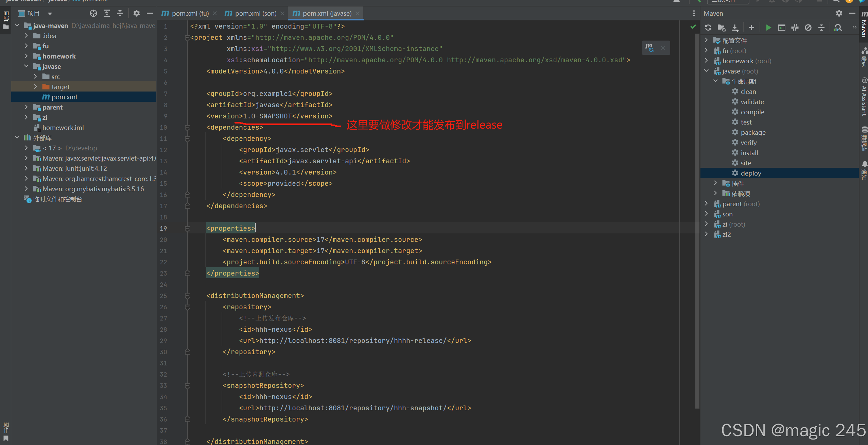Run selected Maven build with green arrow
The height and width of the screenshot is (445, 868).
(768, 28)
